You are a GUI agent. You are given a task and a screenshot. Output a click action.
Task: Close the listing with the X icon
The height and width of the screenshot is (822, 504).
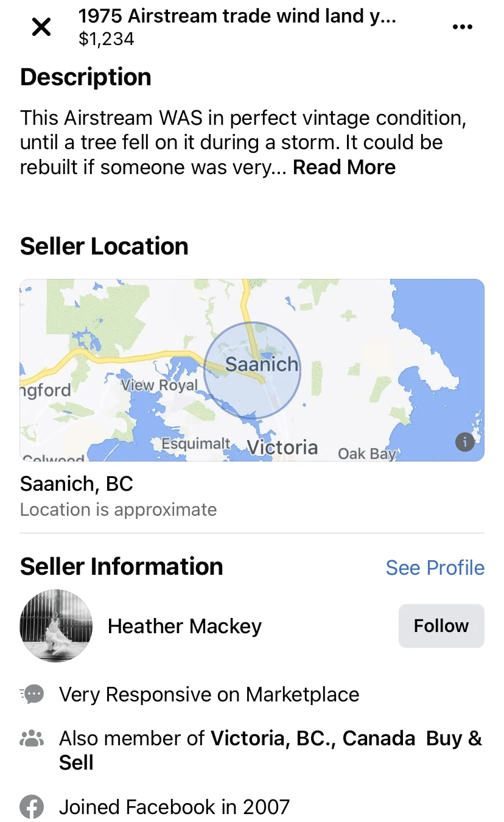point(41,27)
